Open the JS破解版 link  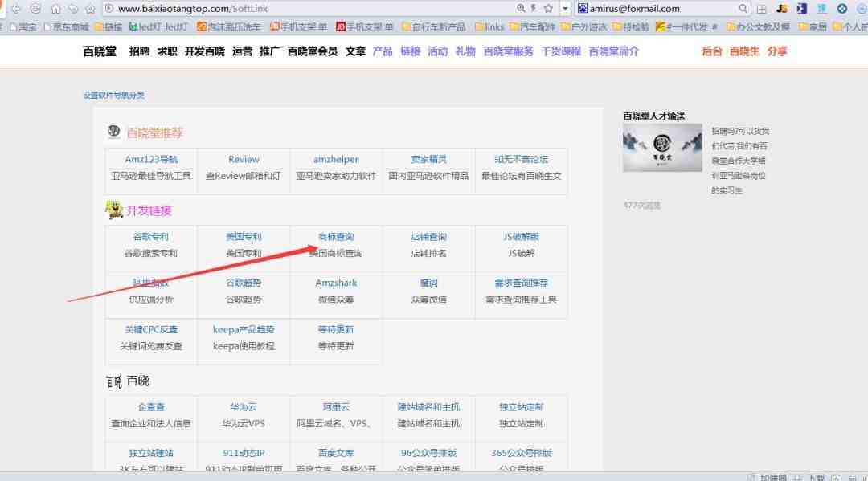coord(521,237)
